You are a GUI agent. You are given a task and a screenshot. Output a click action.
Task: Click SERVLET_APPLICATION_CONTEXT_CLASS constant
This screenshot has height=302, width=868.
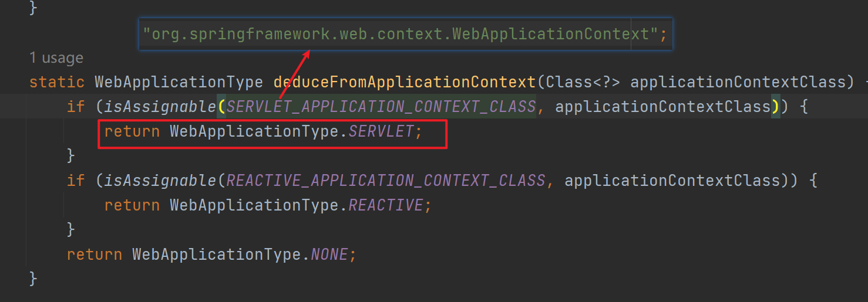pos(381,107)
